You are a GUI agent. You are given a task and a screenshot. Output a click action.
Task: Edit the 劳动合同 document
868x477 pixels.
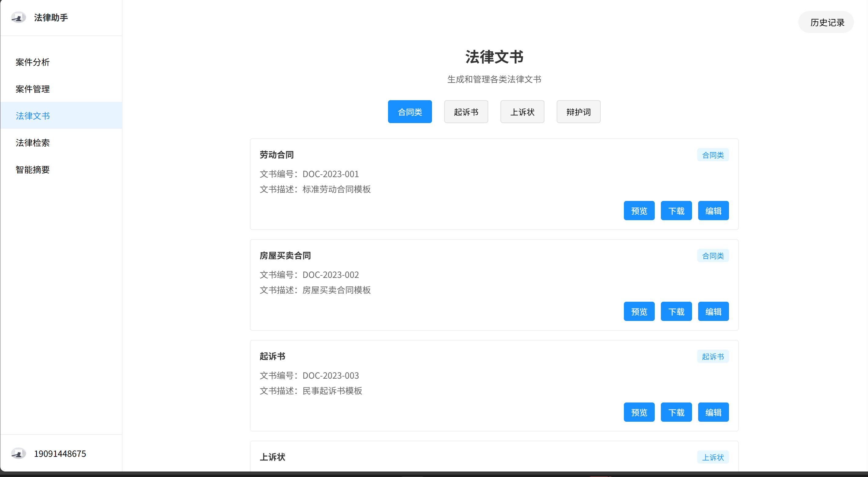pos(713,211)
